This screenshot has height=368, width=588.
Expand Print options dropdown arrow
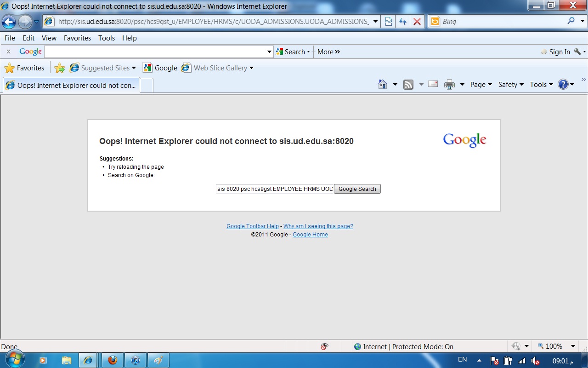click(x=462, y=85)
